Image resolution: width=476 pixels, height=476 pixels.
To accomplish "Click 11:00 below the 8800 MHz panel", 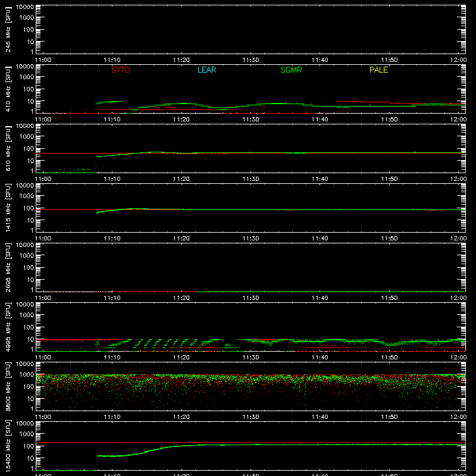I will click(43, 417).
